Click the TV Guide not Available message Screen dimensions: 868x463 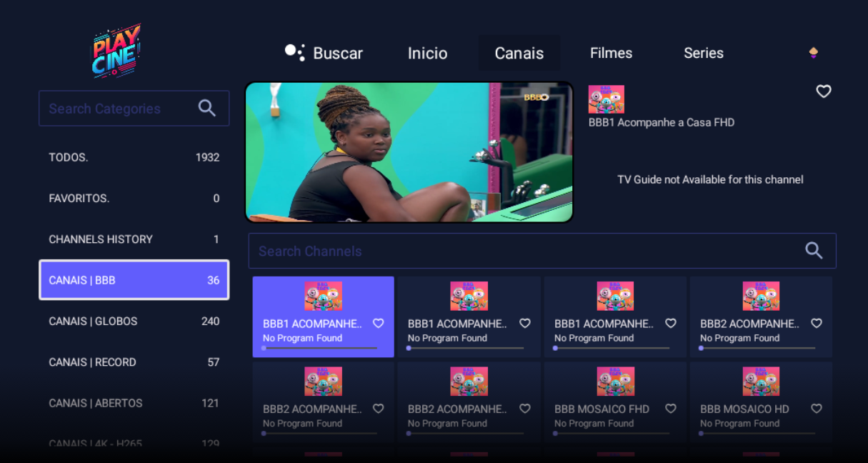[710, 179]
